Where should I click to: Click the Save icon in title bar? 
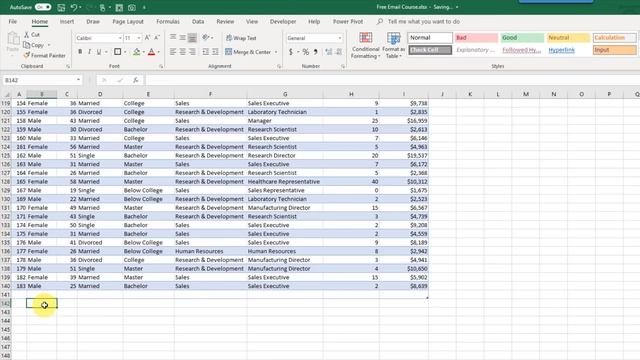[x=61, y=7]
